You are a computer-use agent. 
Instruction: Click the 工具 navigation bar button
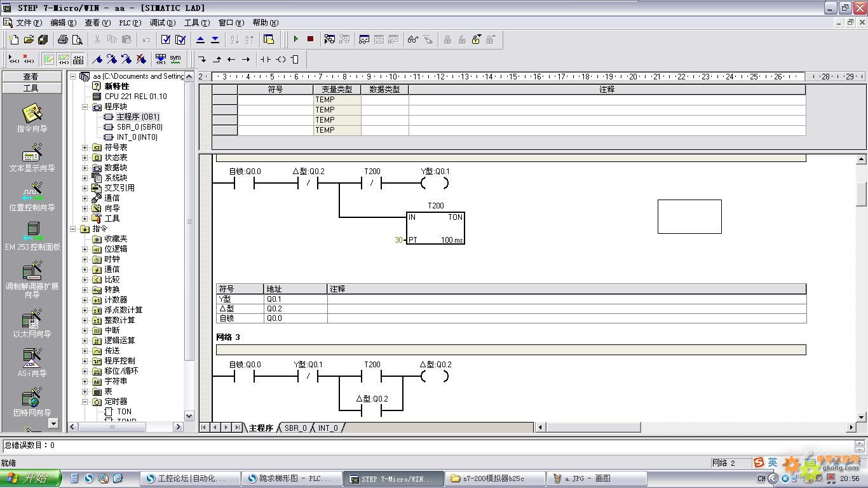[x=31, y=88]
